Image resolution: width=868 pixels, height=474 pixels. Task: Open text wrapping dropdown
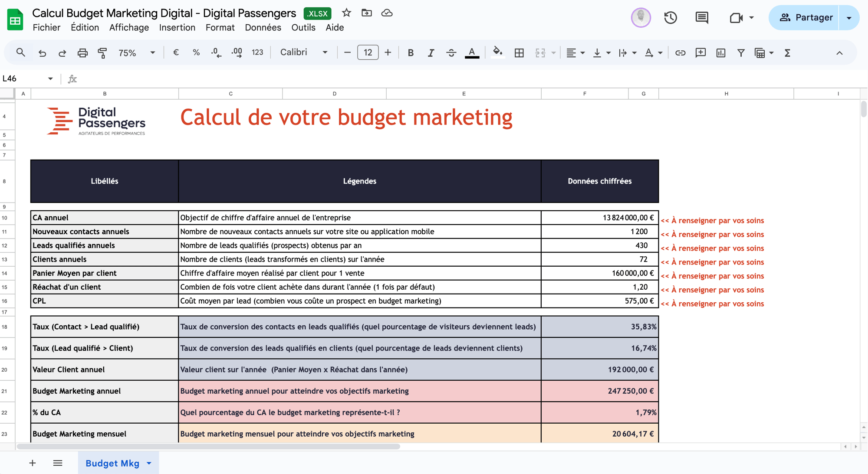(628, 52)
